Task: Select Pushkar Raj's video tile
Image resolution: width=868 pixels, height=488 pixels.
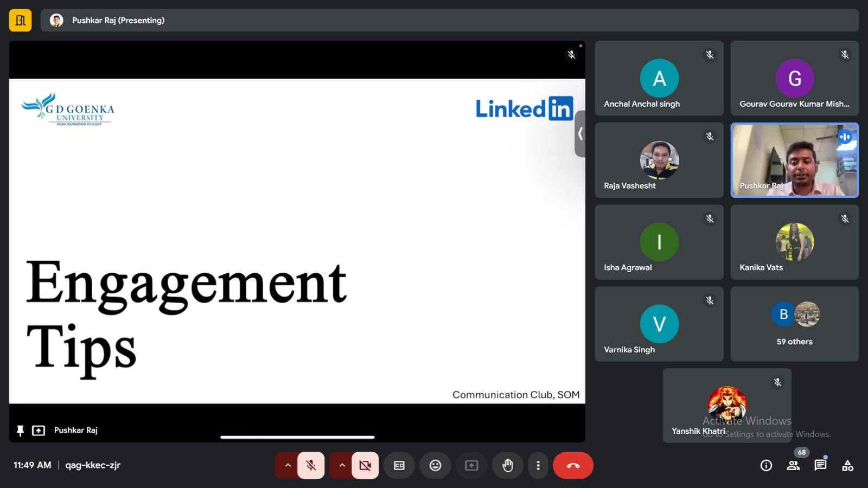Action: tap(794, 160)
